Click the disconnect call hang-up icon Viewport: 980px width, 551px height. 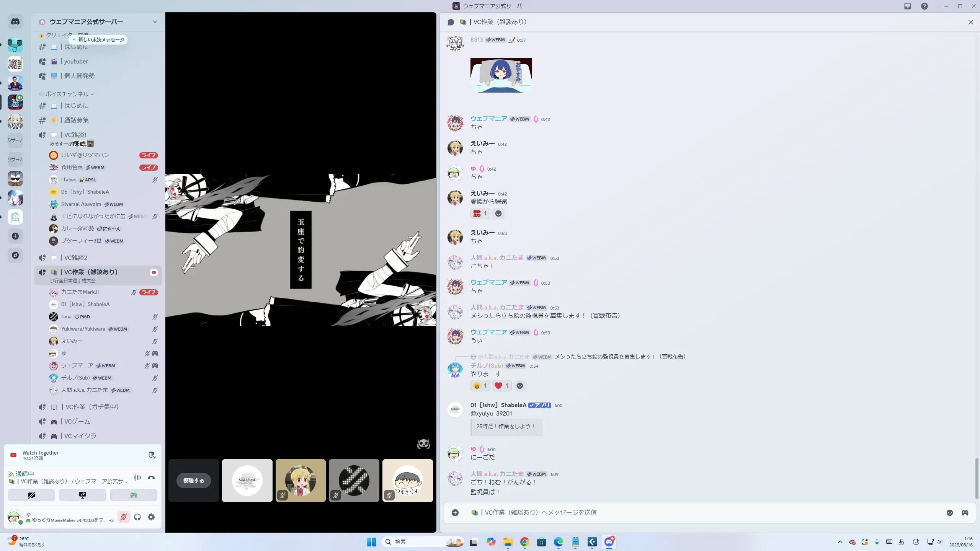(151, 478)
